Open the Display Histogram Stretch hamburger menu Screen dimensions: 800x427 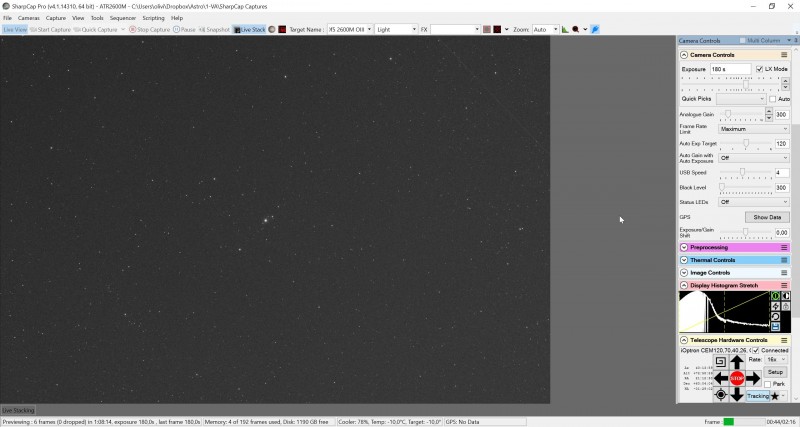point(784,286)
